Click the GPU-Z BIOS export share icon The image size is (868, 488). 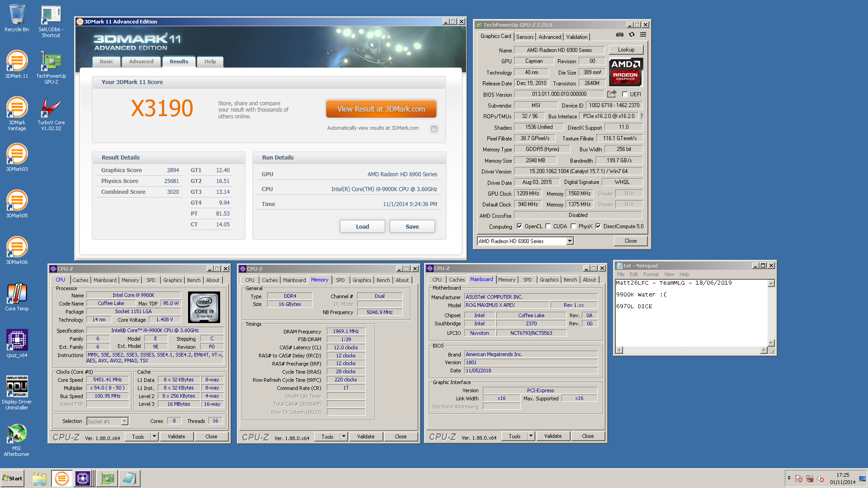pos(612,94)
